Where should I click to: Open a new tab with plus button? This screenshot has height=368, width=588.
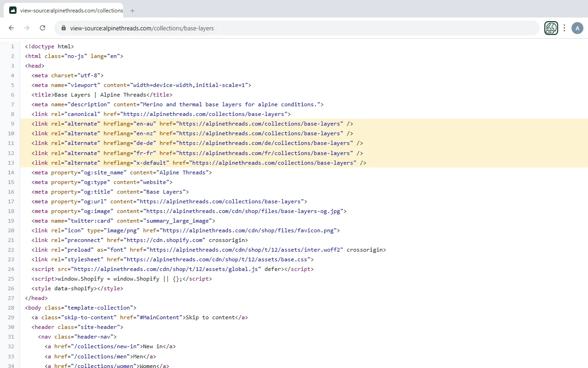(x=132, y=10)
